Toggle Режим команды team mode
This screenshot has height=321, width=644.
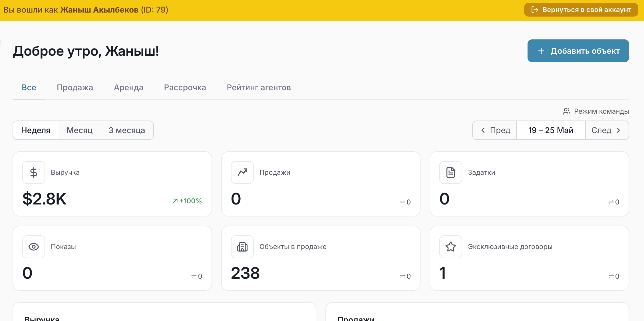point(596,111)
